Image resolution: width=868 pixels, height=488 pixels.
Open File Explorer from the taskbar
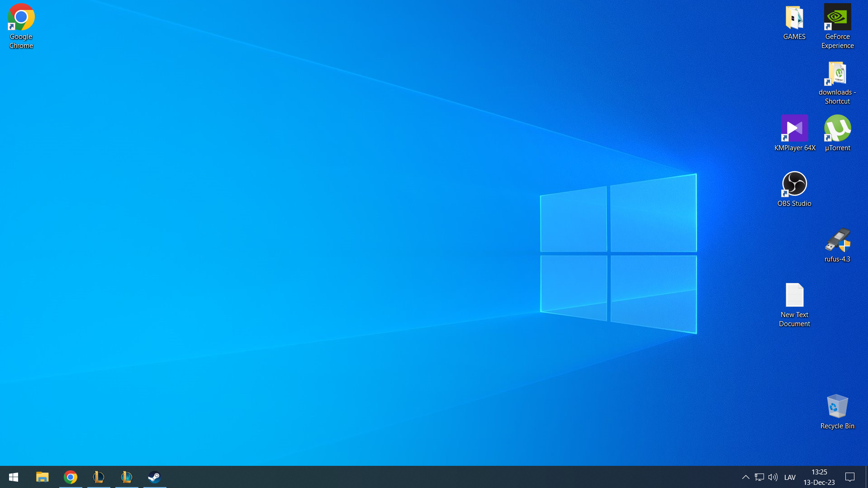43,477
